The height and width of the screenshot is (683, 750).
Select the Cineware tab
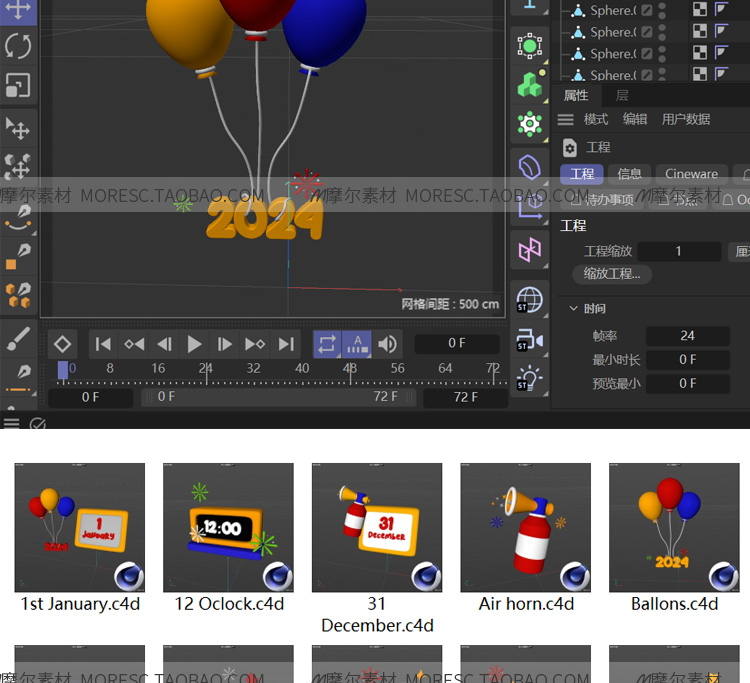691,174
